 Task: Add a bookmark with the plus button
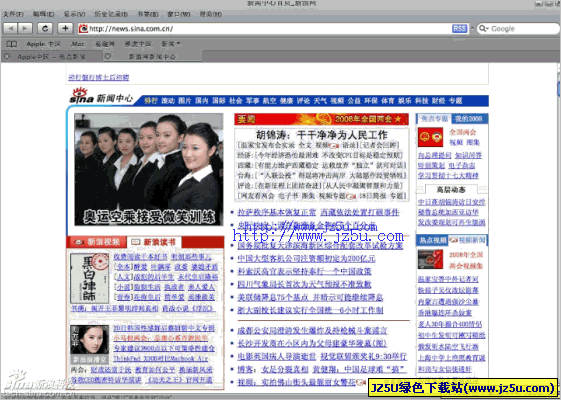click(x=65, y=28)
